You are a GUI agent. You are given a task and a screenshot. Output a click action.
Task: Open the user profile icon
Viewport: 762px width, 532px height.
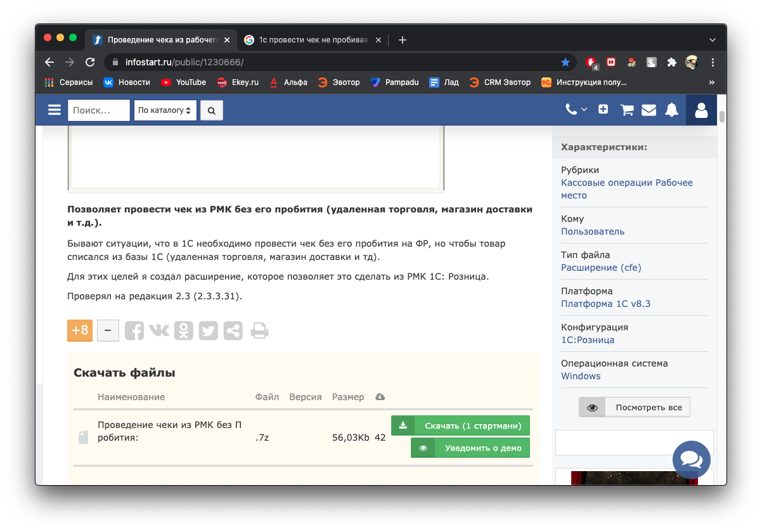click(701, 110)
